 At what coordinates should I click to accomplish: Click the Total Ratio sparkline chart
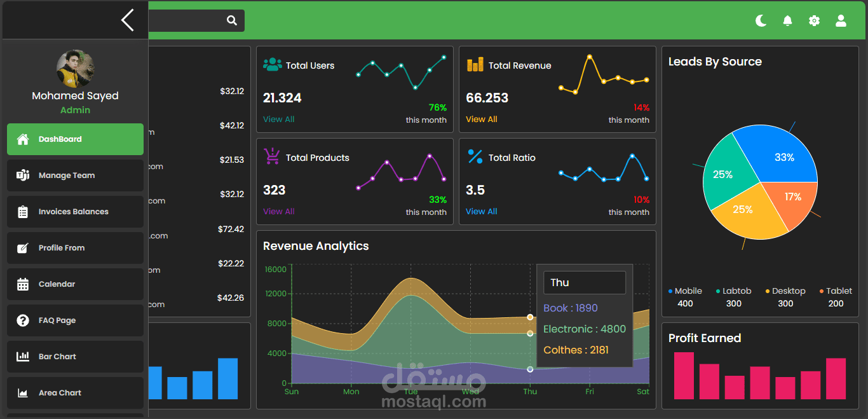tap(604, 167)
